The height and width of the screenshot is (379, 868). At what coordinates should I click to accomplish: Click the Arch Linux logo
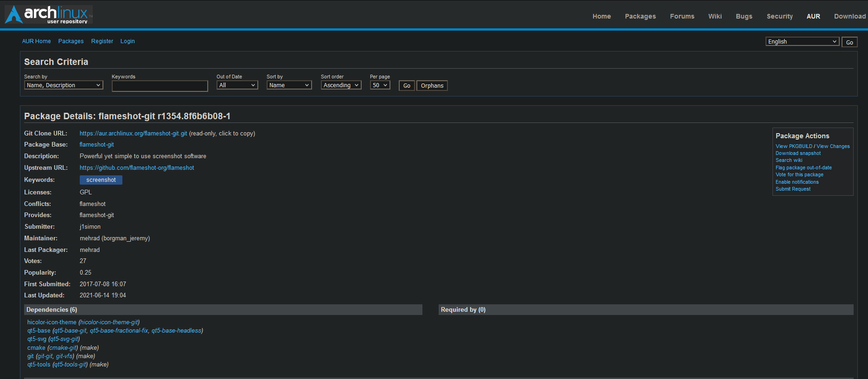(x=49, y=14)
